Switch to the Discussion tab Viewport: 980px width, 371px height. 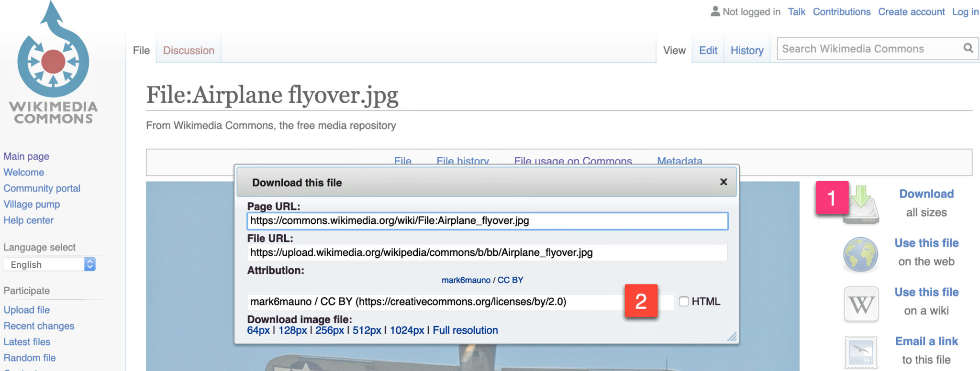coord(189,50)
